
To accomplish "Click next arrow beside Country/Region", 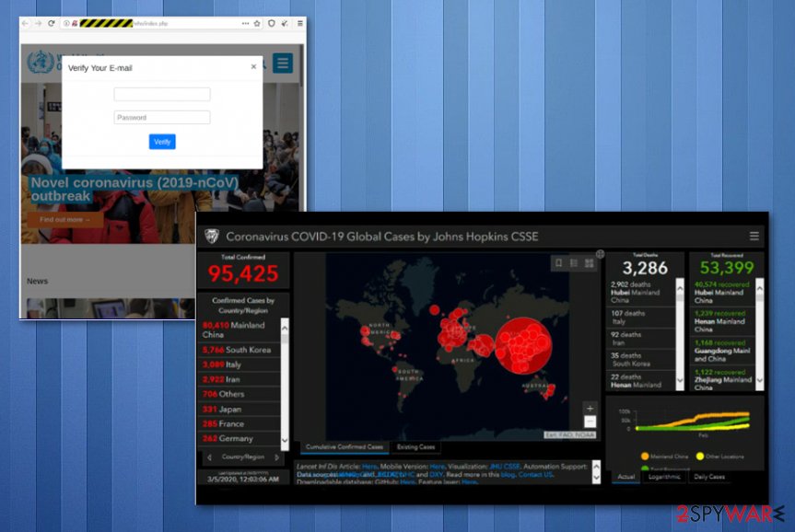I will pos(277,457).
